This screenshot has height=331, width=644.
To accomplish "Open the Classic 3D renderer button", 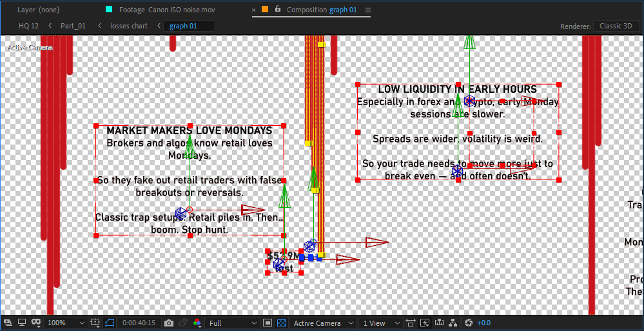I will click(616, 26).
